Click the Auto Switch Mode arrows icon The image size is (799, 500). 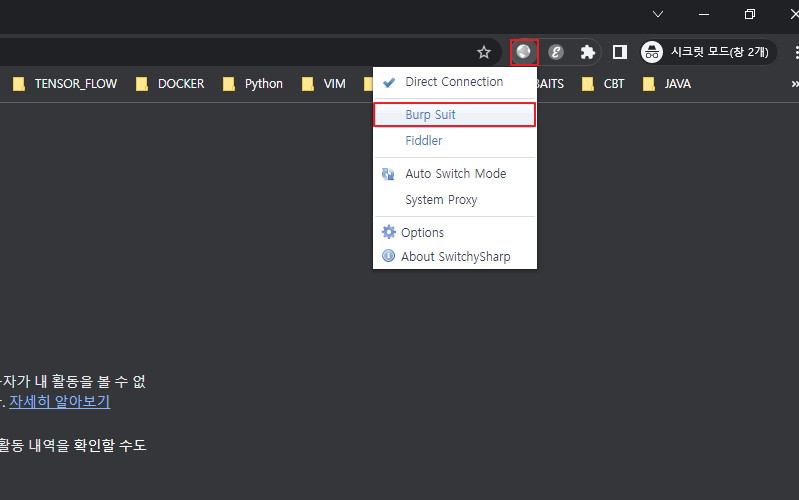click(388, 174)
